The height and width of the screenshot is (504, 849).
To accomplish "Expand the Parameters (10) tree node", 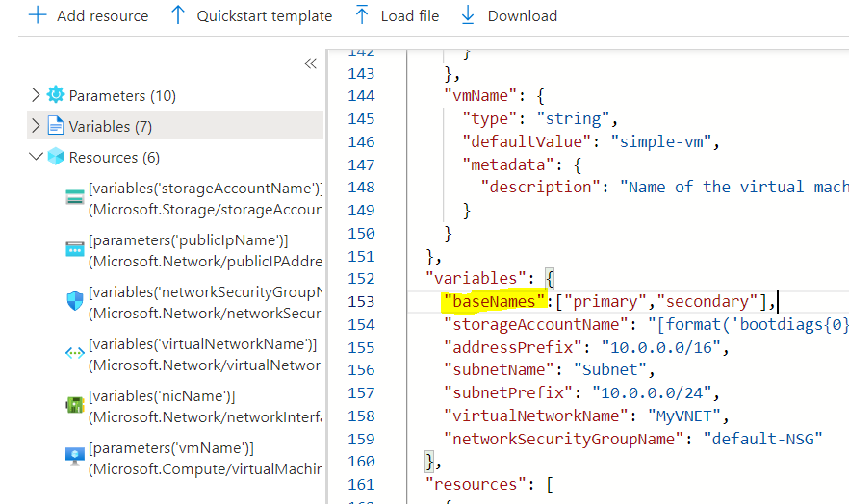I will 36,95.
